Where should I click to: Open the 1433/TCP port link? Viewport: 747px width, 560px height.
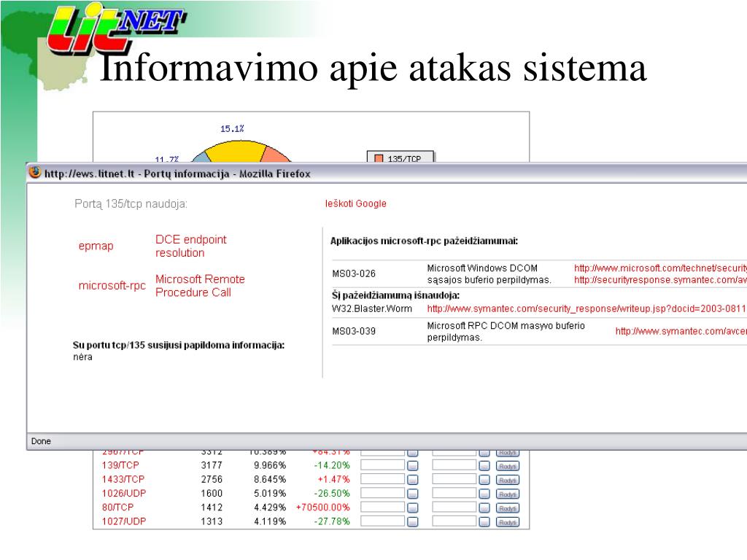(x=123, y=479)
